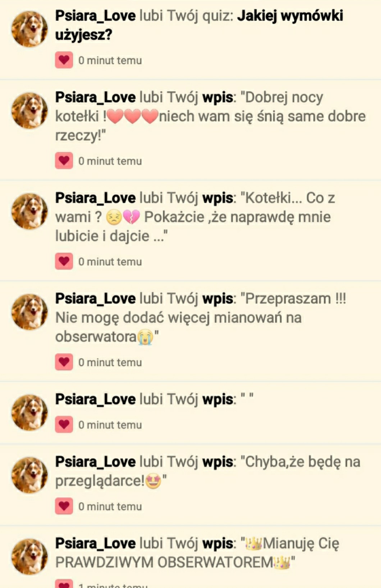Open Psiara_Love username in 'Dobrej nocy' notification
Image resolution: width=381 pixels, height=588 pixels.
pyautogui.click(x=95, y=98)
